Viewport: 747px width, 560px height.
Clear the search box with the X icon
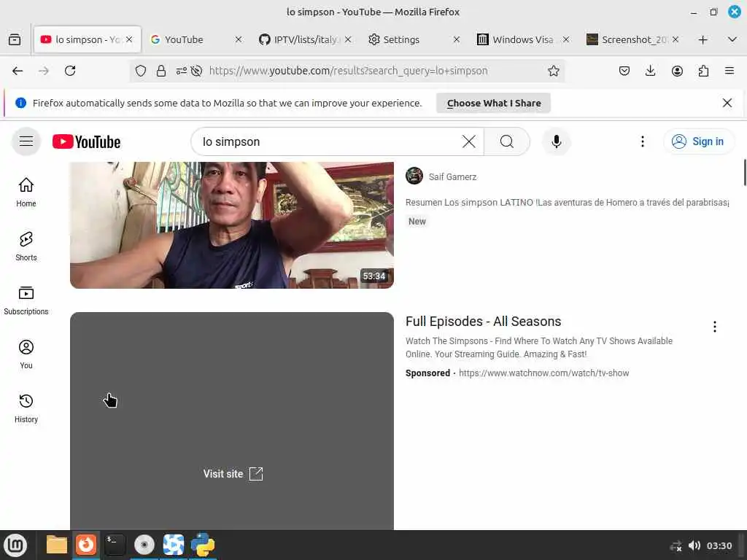pyautogui.click(x=469, y=141)
